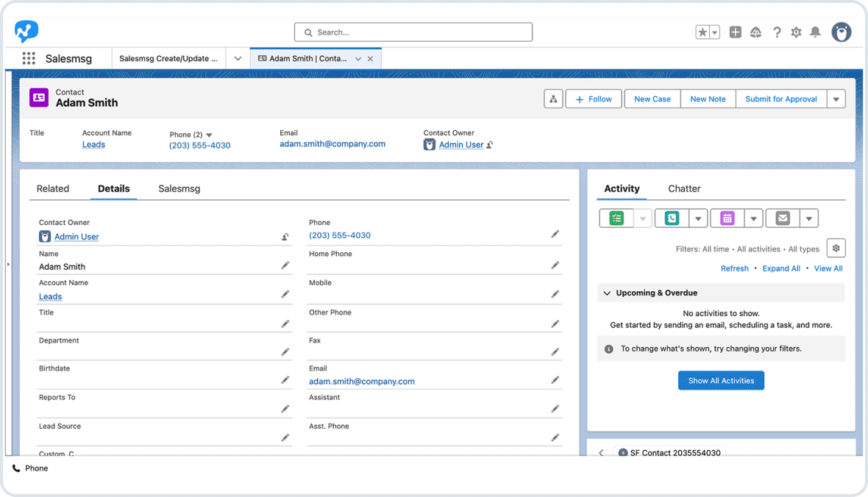Screen dimensions: 868x497
Task: Edit the Reports To pencil icon
Action: click(x=285, y=409)
